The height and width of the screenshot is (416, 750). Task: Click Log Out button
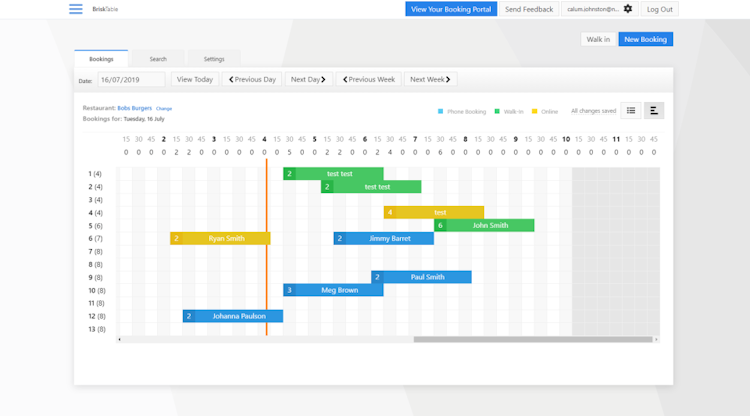[660, 9]
